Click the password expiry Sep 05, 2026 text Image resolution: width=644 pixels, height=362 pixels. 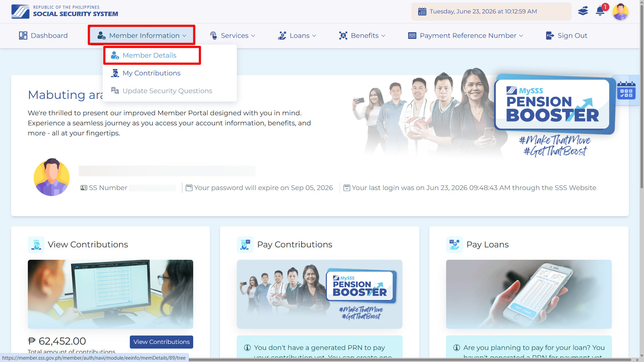pyautogui.click(x=264, y=188)
